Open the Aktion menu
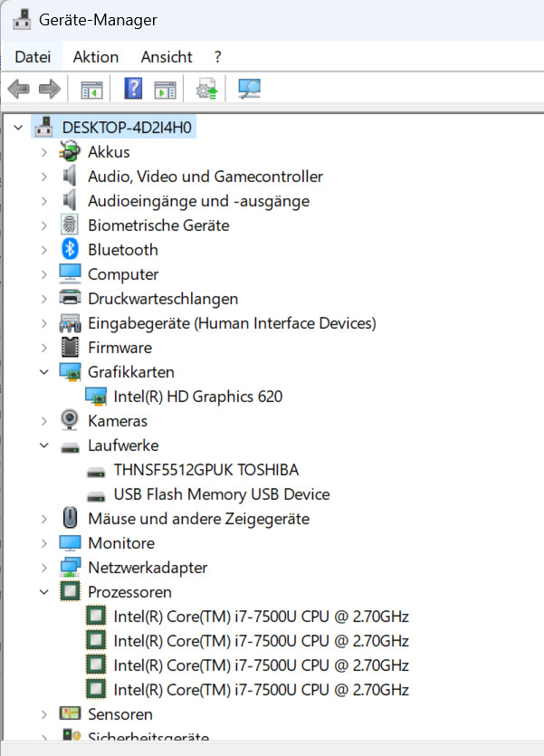The image size is (544, 756). tap(95, 57)
